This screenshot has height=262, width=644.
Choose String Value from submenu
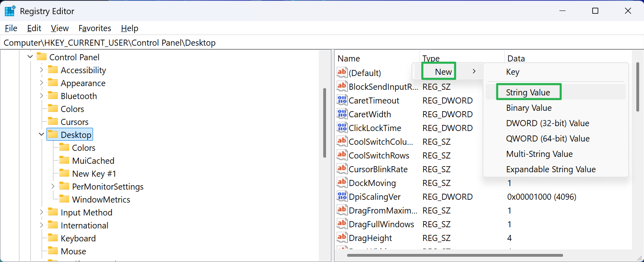point(556,93)
